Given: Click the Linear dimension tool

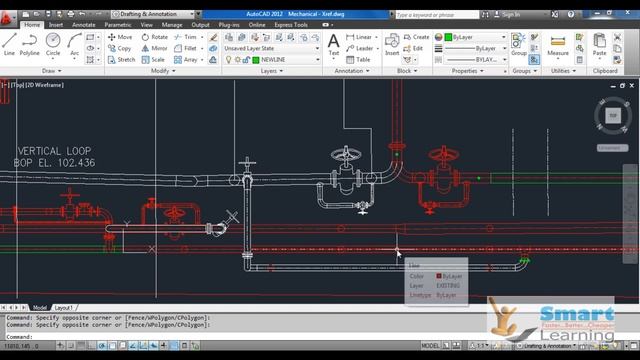Looking at the screenshot, I should pyautogui.click(x=359, y=37).
